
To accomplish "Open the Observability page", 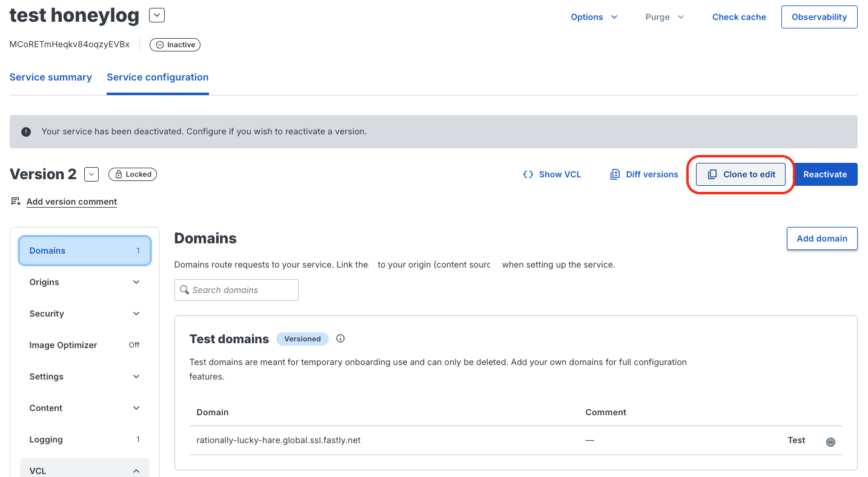I will click(x=819, y=17).
